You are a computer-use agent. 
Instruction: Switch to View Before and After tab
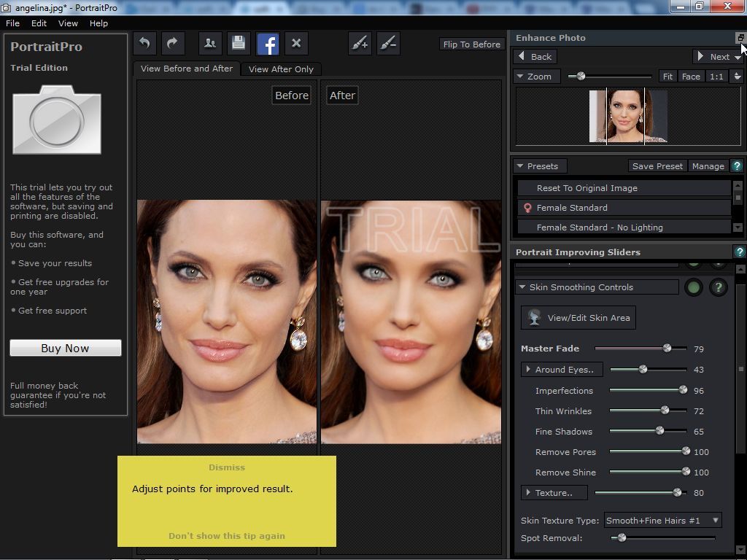tap(187, 69)
